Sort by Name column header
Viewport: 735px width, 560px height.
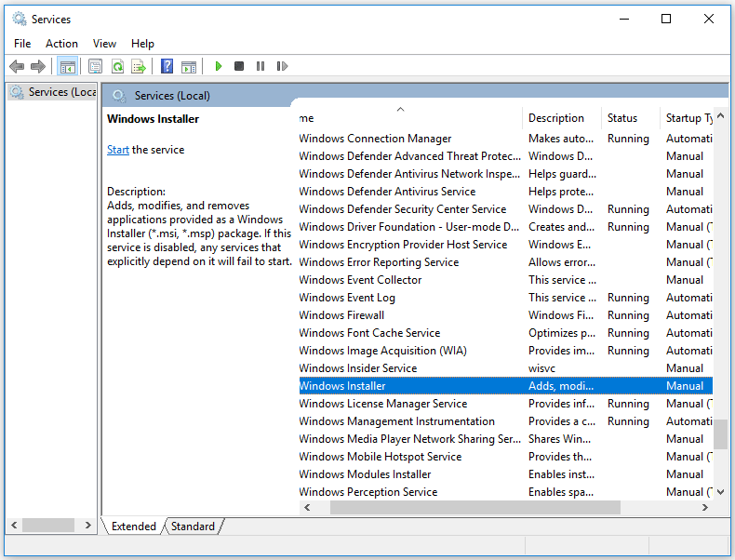[x=410, y=118]
